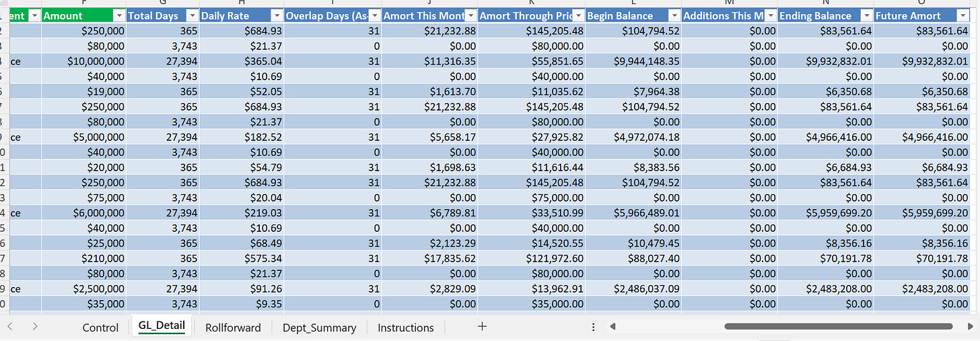Select the Amount column header cell
The image size is (980, 341).
pos(83,15)
